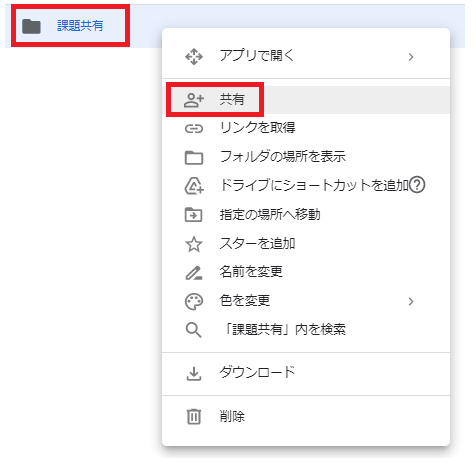Click the trash can icon
Screen dimensions: 476x472
pos(194,416)
